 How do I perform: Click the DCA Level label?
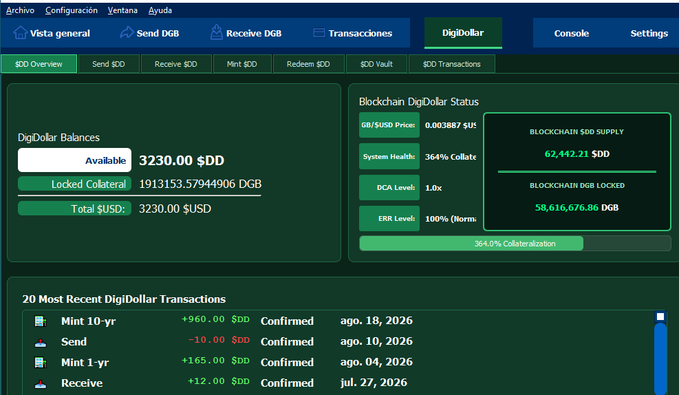pyautogui.click(x=389, y=188)
